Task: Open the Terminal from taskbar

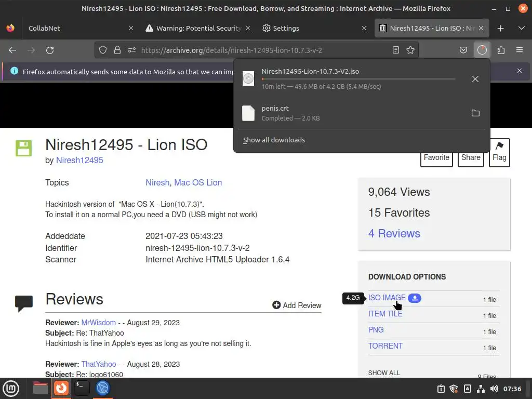Action: point(82,388)
